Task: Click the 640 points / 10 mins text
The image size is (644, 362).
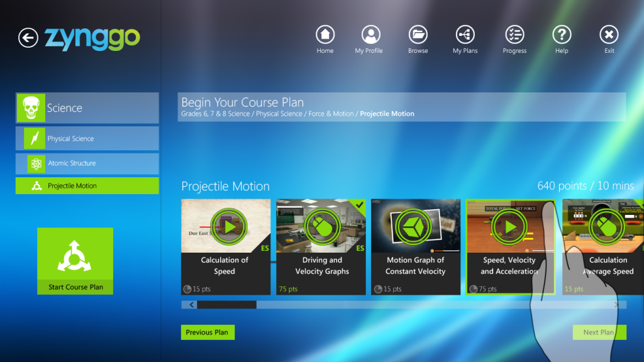Action: [586, 186]
